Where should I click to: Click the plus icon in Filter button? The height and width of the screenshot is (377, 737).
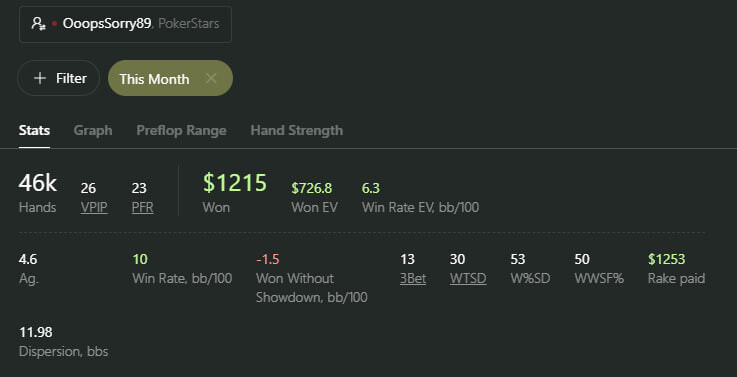coord(40,78)
